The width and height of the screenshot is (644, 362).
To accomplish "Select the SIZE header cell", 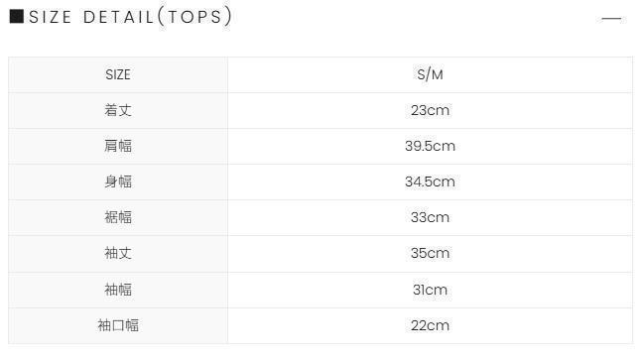I will [x=118, y=74].
